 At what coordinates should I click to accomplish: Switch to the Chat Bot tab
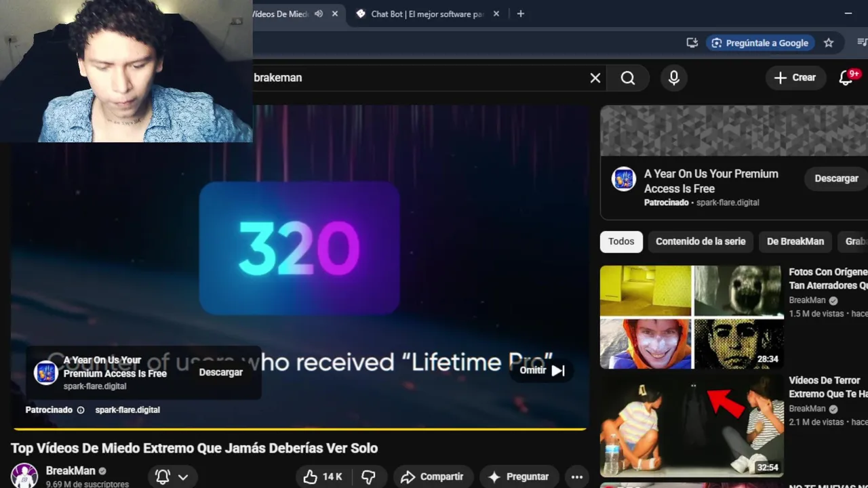pos(428,14)
